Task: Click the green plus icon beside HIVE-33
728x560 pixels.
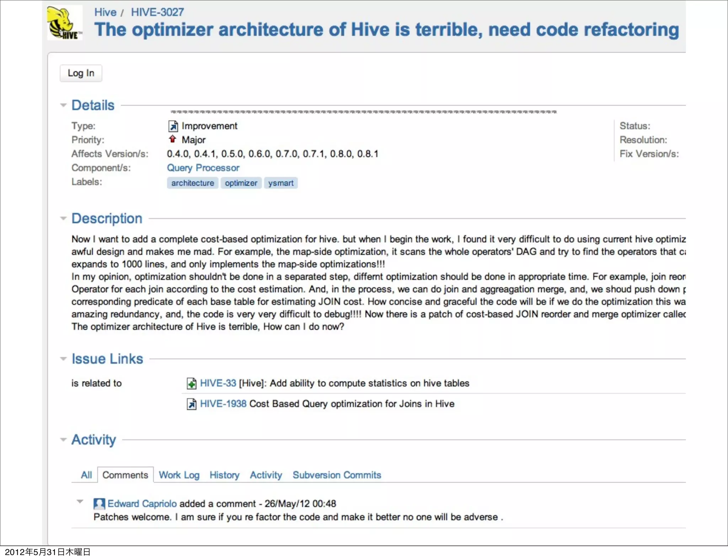Action: click(x=192, y=383)
